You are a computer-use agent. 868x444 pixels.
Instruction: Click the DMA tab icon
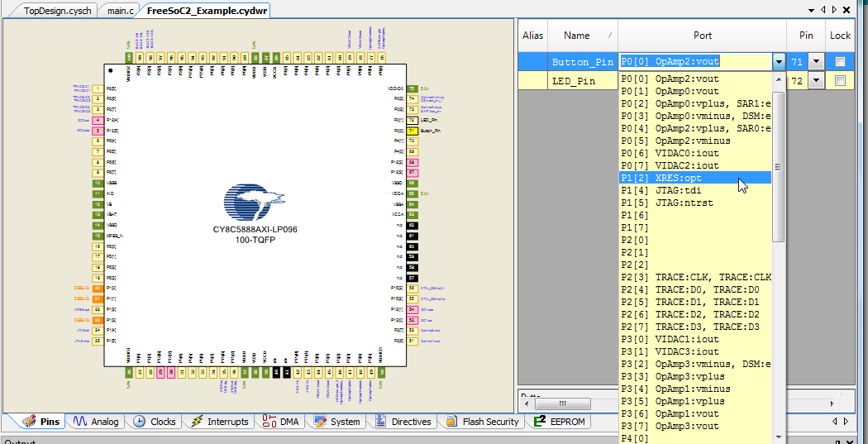(x=269, y=421)
